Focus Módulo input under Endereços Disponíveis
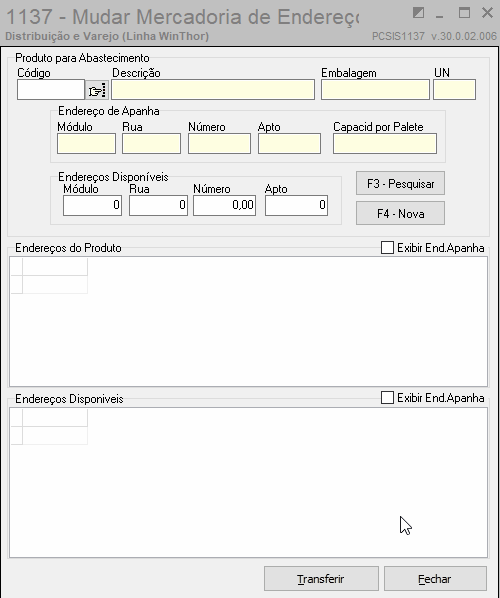Screen dimensions: 500x598 click(92, 205)
